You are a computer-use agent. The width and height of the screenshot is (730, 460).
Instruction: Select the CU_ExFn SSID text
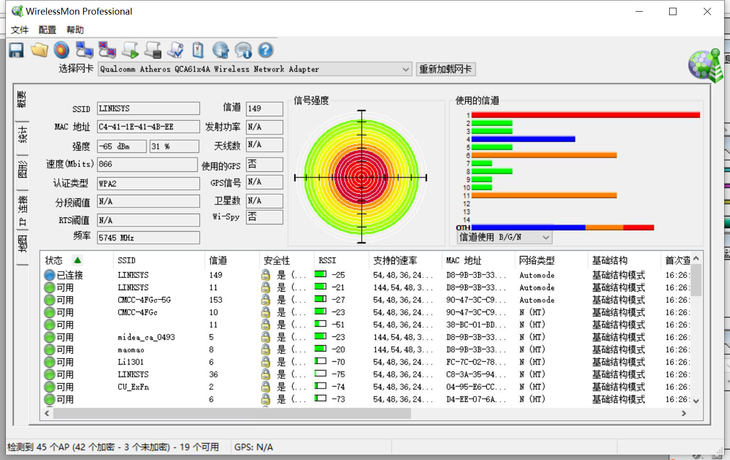coord(133,387)
